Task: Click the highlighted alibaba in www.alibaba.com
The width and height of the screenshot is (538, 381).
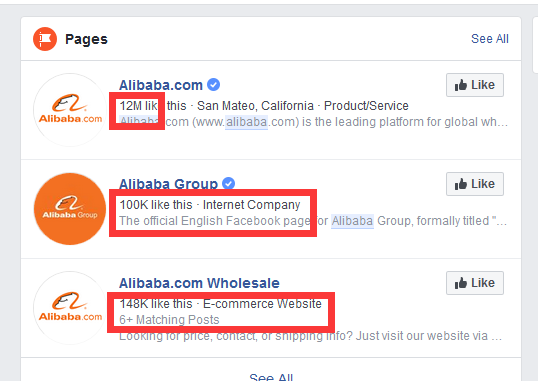Action: (x=246, y=122)
